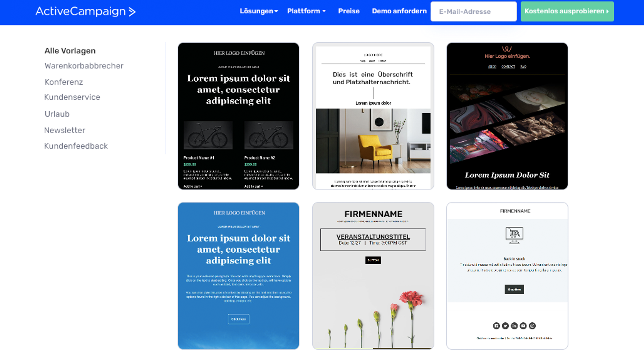Open the Newsletter template category
Viewport: 644px width, 354px height.
click(65, 130)
